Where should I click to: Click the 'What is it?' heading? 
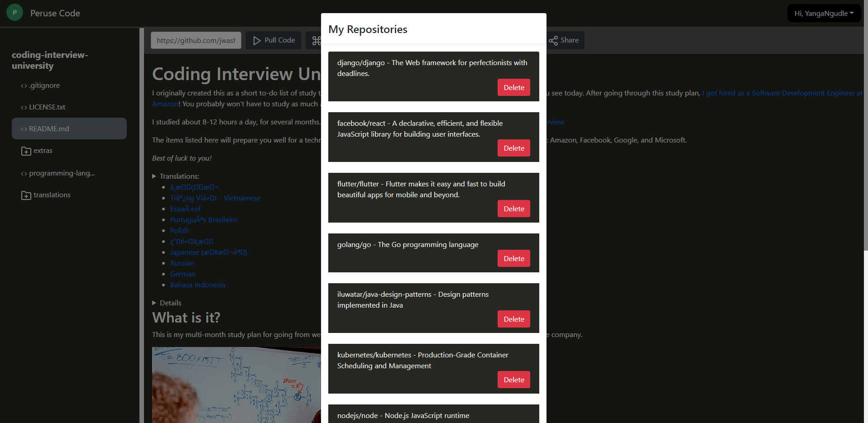[x=186, y=318]
